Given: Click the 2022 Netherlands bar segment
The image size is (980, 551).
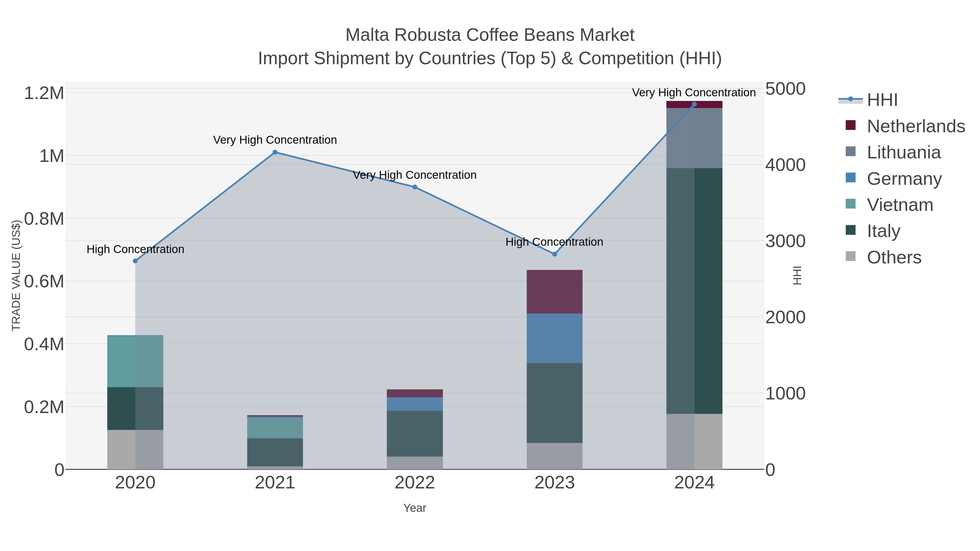Looking at the screenshot, I should click(x=415, y=393).
